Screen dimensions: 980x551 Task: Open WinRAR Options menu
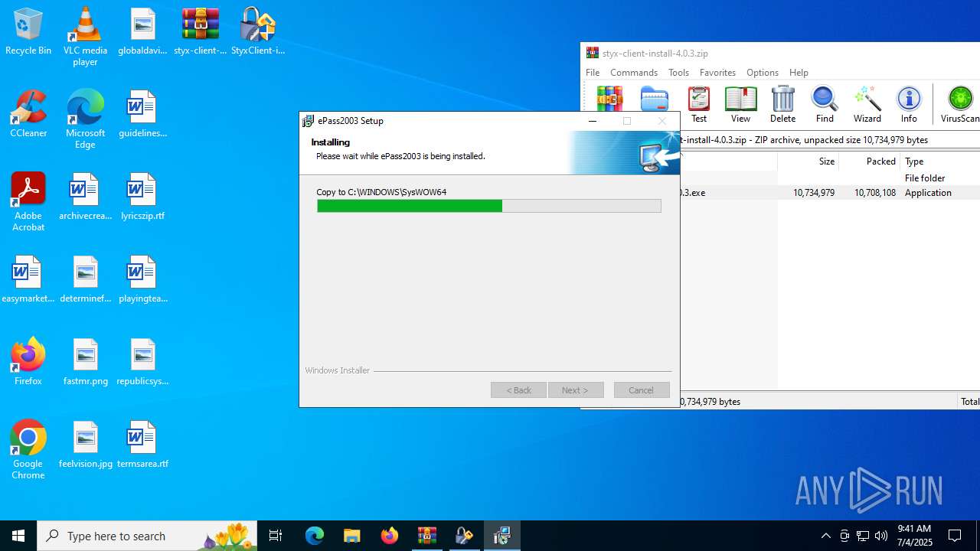(x=763, y=72)
